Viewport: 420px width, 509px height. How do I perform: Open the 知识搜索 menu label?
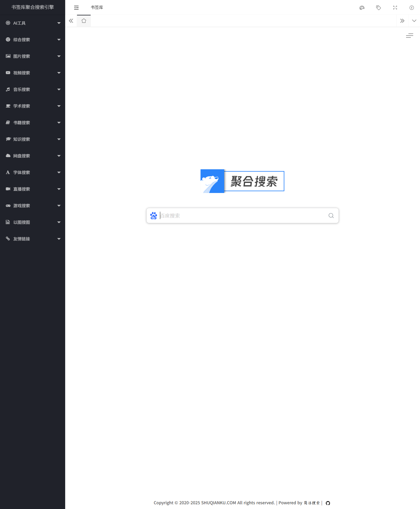click(22, 139)
